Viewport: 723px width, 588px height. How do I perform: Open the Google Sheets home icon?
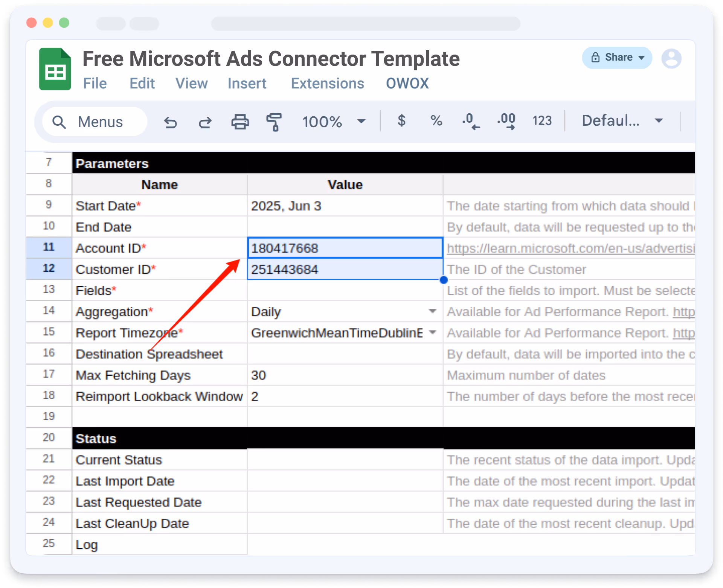pos(55,69)
